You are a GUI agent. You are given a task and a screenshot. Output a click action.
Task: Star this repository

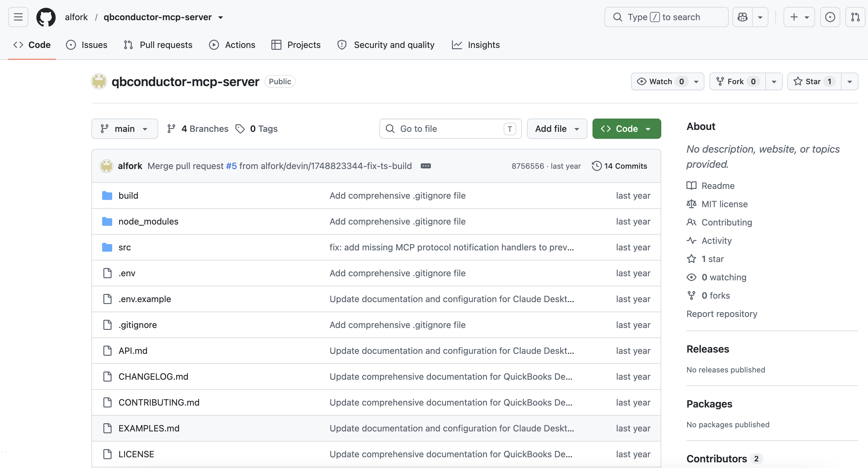click(814, 82)
